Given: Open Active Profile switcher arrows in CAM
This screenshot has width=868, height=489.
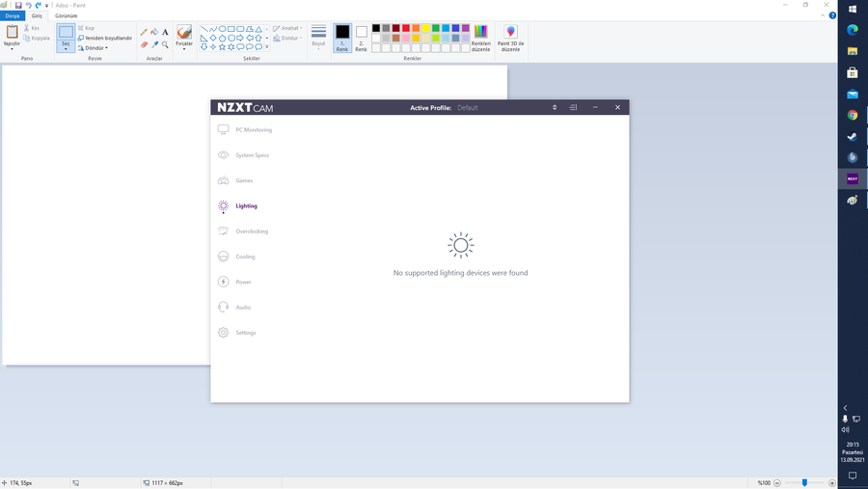Looking at the screenshot, I should click(555, 107).
